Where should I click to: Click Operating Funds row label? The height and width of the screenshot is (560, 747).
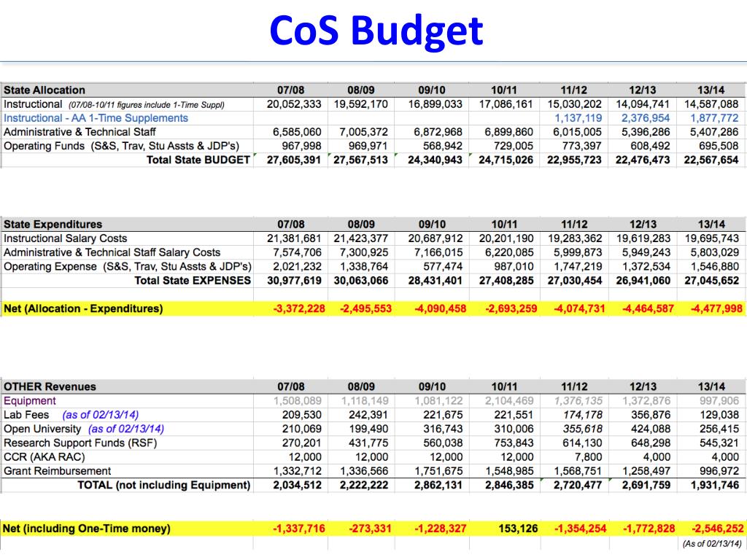[122, 146]
